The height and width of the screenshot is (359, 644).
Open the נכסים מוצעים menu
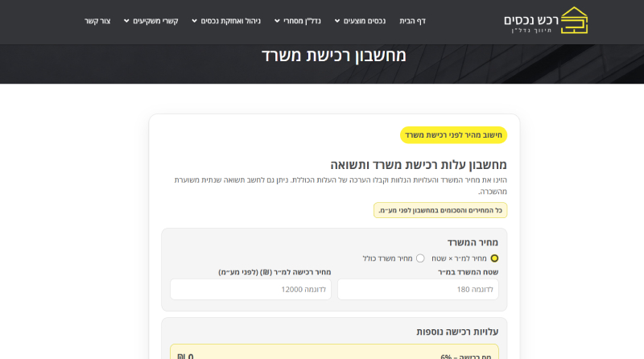coord(365,21)
